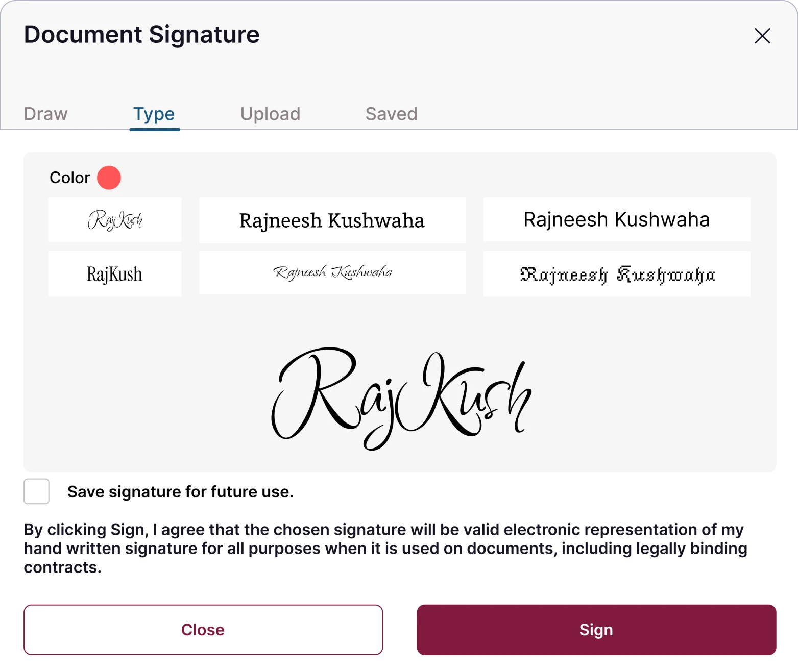Viewport: 798px width, 672px height.
Task: Choose the cursive RajKush signature style
Action: (x=115, y=220)
